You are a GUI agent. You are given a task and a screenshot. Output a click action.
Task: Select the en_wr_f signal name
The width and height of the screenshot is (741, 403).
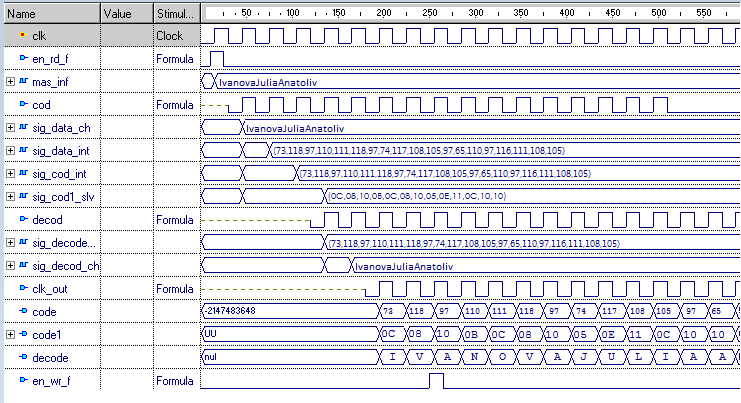pyautogui.click(x=51, y=381)
